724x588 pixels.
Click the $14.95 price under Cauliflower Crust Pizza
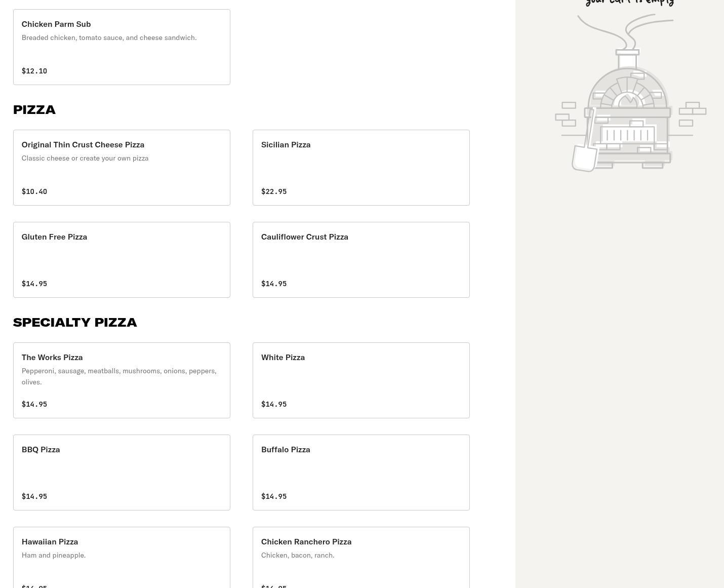point(274,284)
